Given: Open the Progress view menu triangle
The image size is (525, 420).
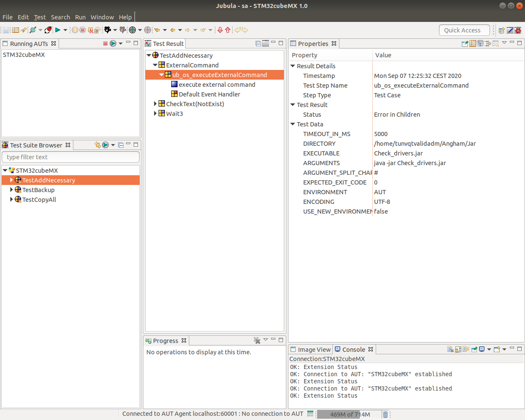Looking at the screenshot, I should [x=266, y=340].
